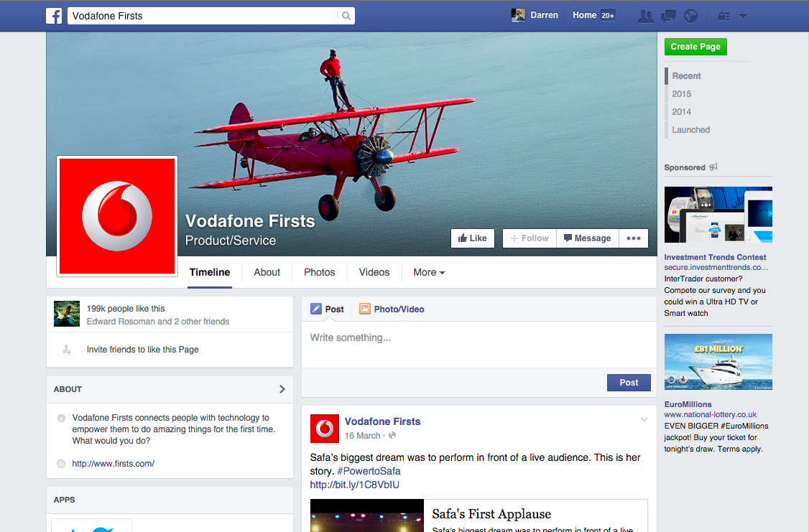
Task: Click Invite friends to like this Page
Action: pos(142,350)
